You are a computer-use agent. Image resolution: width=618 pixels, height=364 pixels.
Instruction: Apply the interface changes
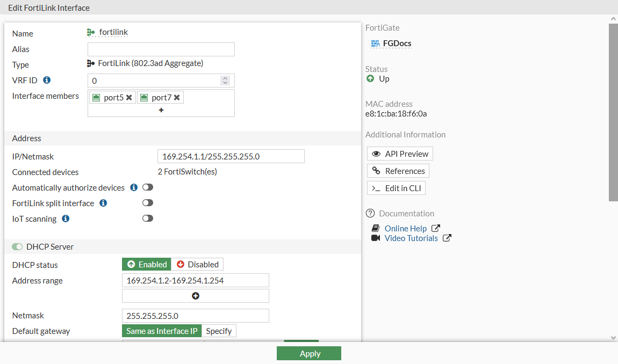(309, 353)
